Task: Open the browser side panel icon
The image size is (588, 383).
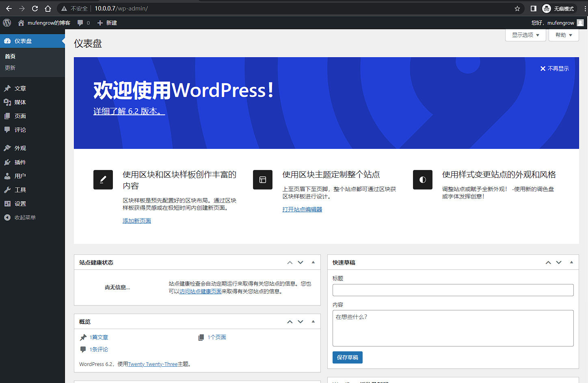Action: [534, 9]
